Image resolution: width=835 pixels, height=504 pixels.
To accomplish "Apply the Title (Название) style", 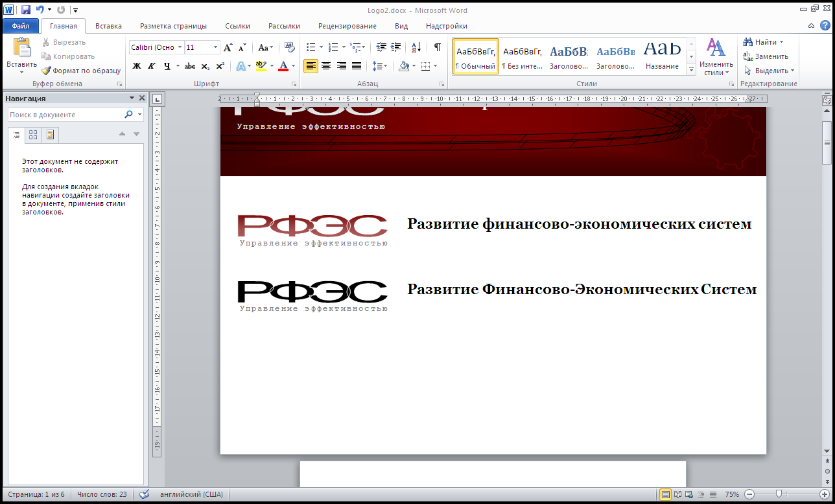I will pos(662,56).
